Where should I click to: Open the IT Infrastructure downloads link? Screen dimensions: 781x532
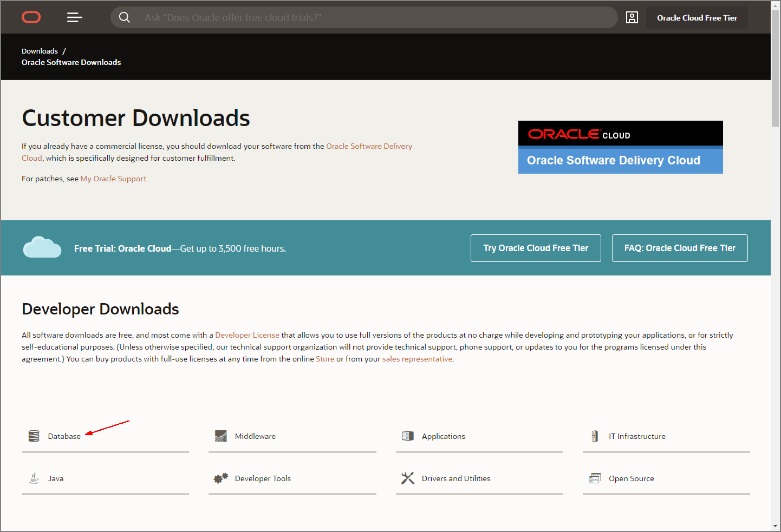point(637,436)
